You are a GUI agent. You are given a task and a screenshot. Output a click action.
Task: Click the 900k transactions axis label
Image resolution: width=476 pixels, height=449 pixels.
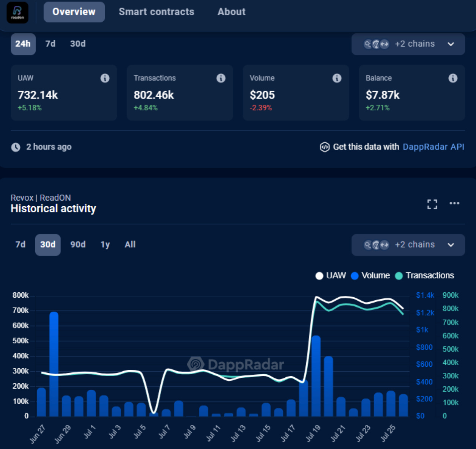click(451, 295)
